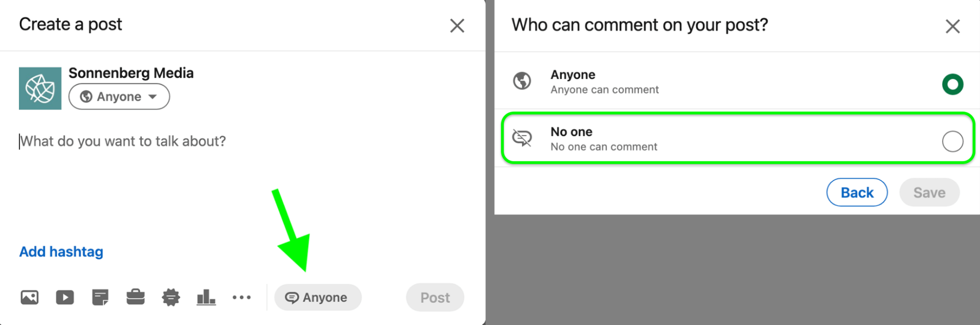This screenshot has height=325, width=980.
Task: Share that you're hiring via briefcase icon
Action: tap(135, 297)
